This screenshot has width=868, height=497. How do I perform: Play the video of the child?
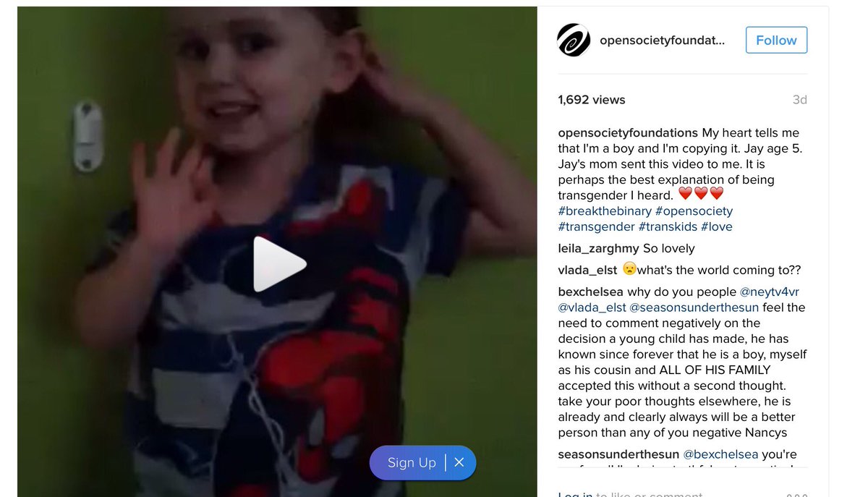point(279,264)
